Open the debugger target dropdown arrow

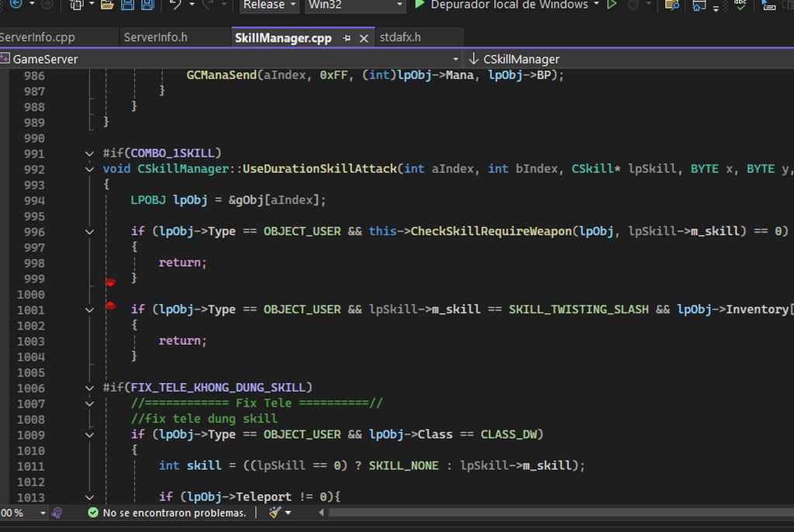pyautogui.click(x=596, y=5)
